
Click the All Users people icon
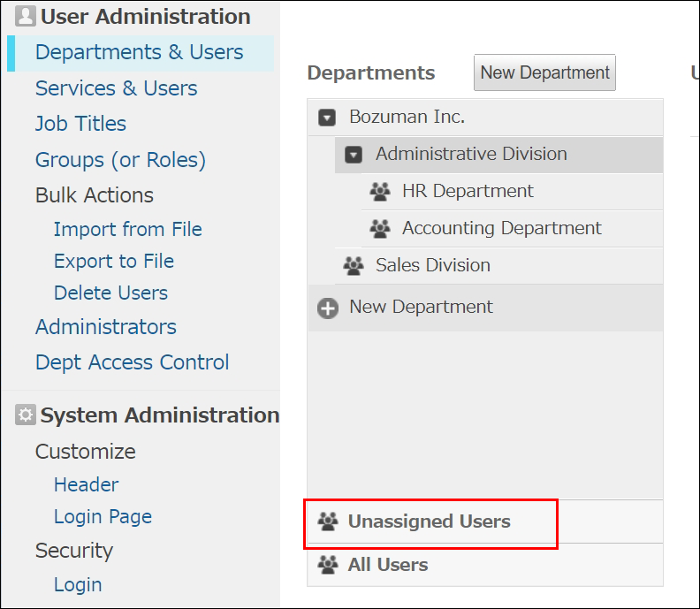(328, 565)
